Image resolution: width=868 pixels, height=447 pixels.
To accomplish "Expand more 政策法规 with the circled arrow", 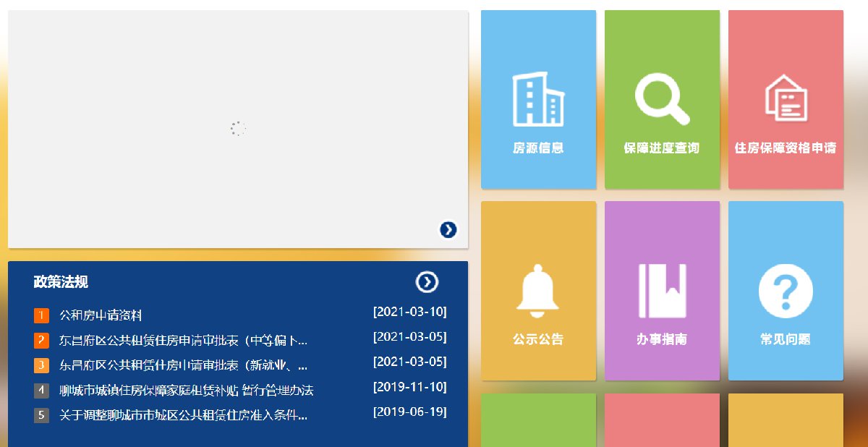I will coord(427,282).
